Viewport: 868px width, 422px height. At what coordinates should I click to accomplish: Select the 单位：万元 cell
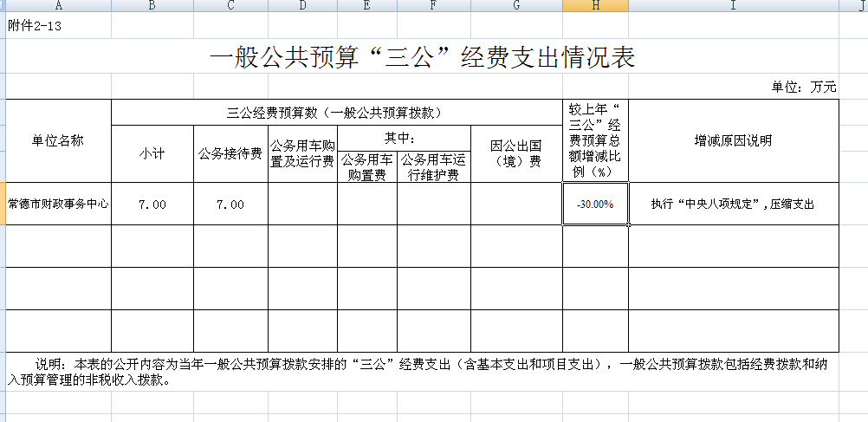[x=804, y=88]
